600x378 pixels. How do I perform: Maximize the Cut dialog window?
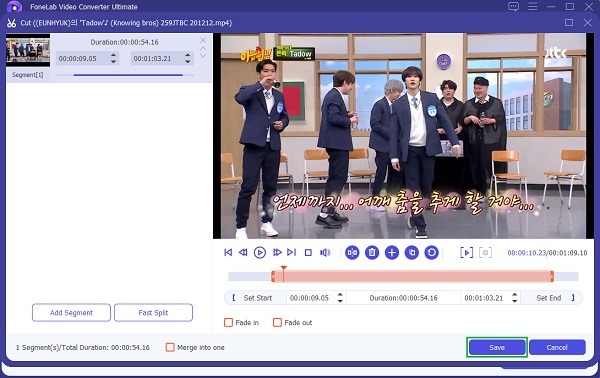[569, 23]
